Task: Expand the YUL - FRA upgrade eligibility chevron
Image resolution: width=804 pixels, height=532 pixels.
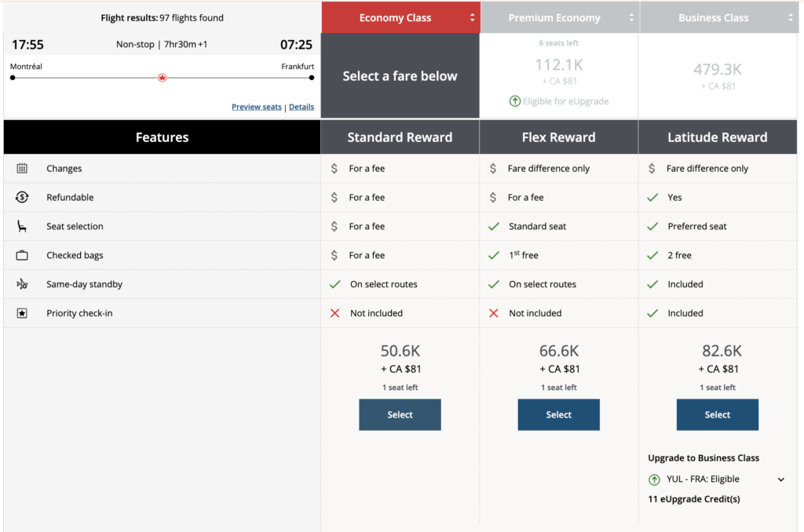Action: (780, 479)
